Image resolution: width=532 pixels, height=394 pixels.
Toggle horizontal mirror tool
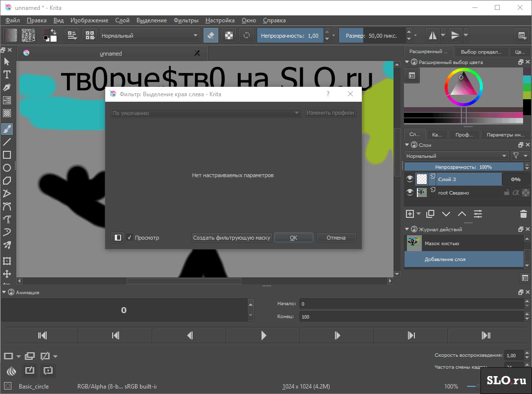(433, 35)
